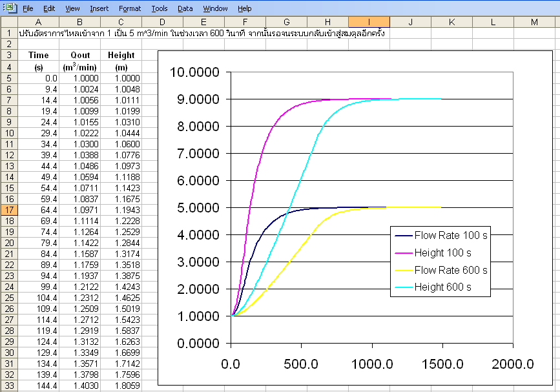
Task: Select column K header
Action: pyautogui.click(x=451, y=22)
